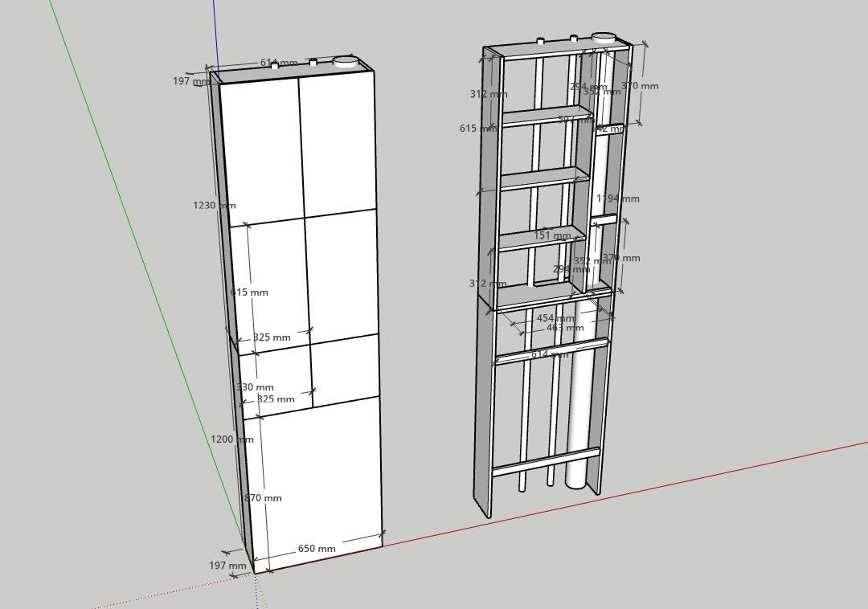Click the 1200 mm dimension label
Image resolution: width=868 pixels, height=609 pixels.
[231, 439]
